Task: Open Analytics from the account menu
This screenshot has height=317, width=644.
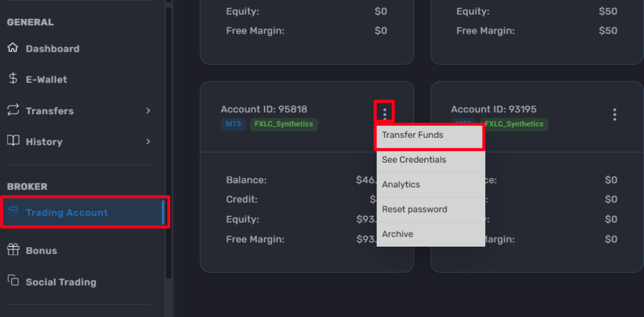Action: (x=430, y=185)
